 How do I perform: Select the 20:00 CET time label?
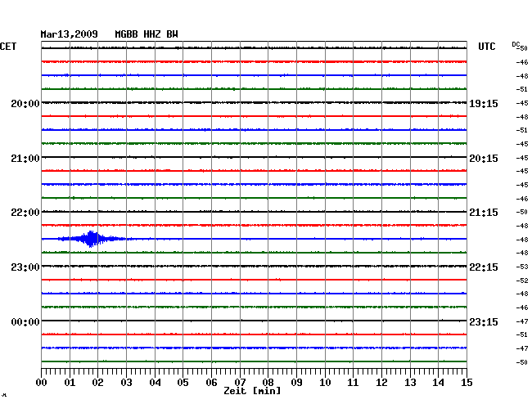[25, 104]
